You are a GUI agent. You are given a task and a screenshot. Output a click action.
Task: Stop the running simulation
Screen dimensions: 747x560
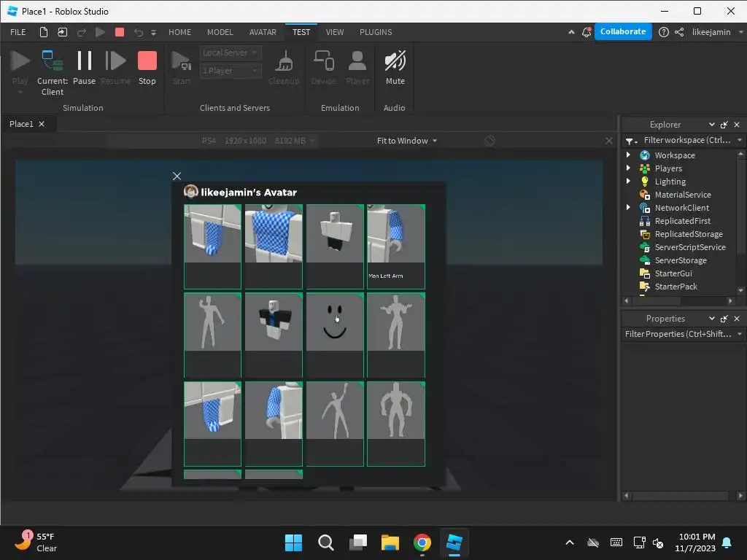147,68
